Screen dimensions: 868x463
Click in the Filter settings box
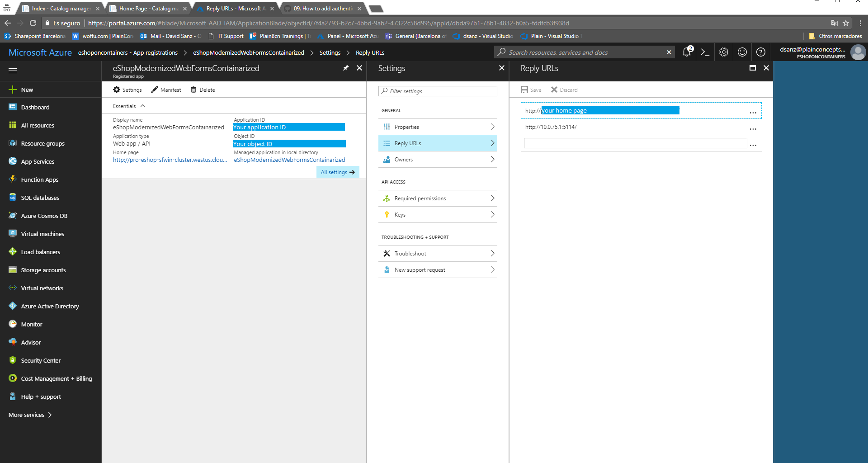click(x=438, y=91)
